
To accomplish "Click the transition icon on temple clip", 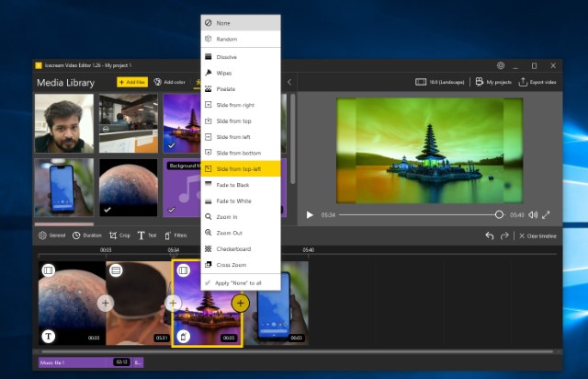I will 184,270.
